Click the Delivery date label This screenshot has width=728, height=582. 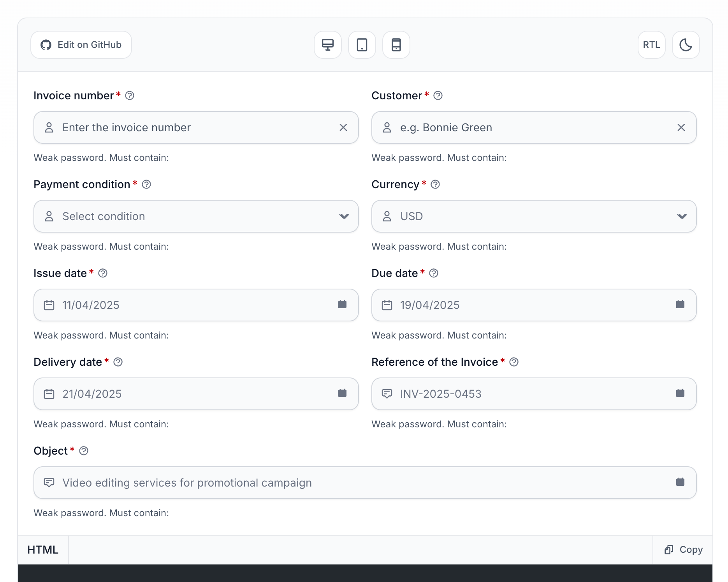[x=68, y=362]
